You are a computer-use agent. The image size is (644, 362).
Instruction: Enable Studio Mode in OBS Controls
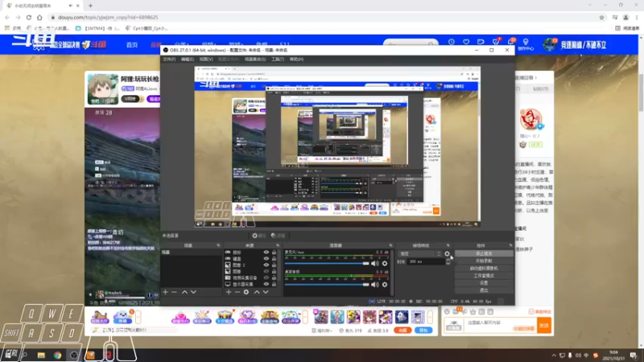click(x=484, y=276)
